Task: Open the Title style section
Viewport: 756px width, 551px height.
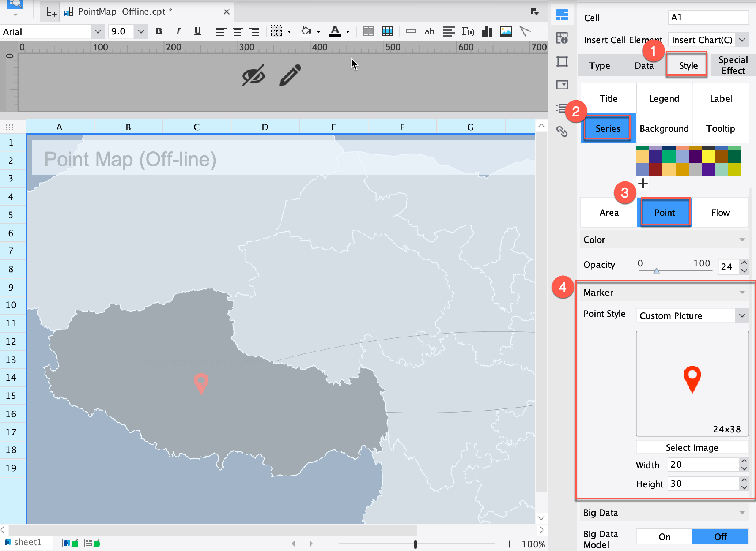Action: [608, 98]
